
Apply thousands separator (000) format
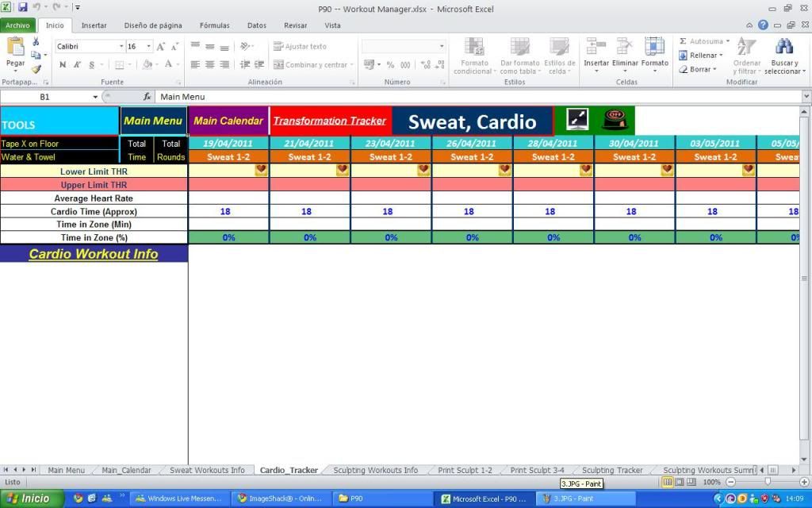click(405, 65)
